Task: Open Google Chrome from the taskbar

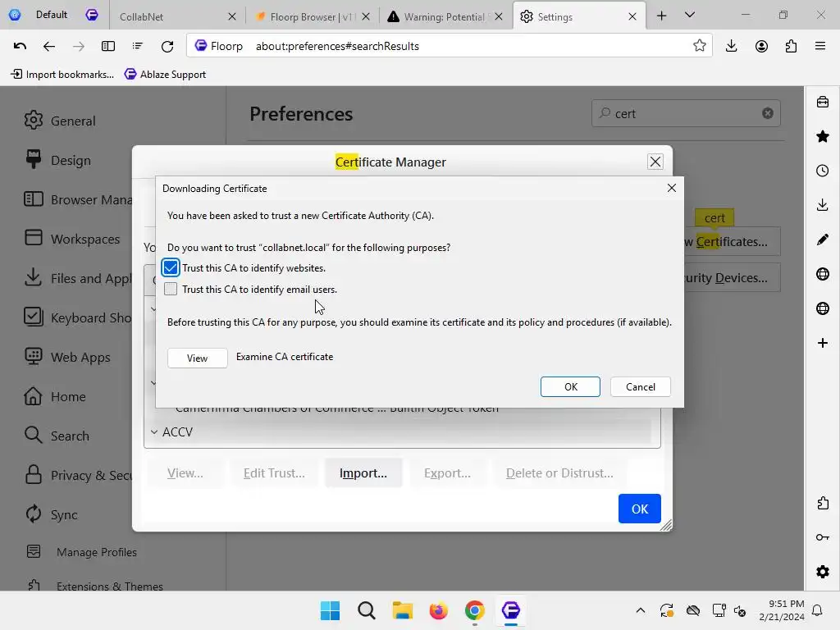Action: pyautogui.click(x=475, y=610)
